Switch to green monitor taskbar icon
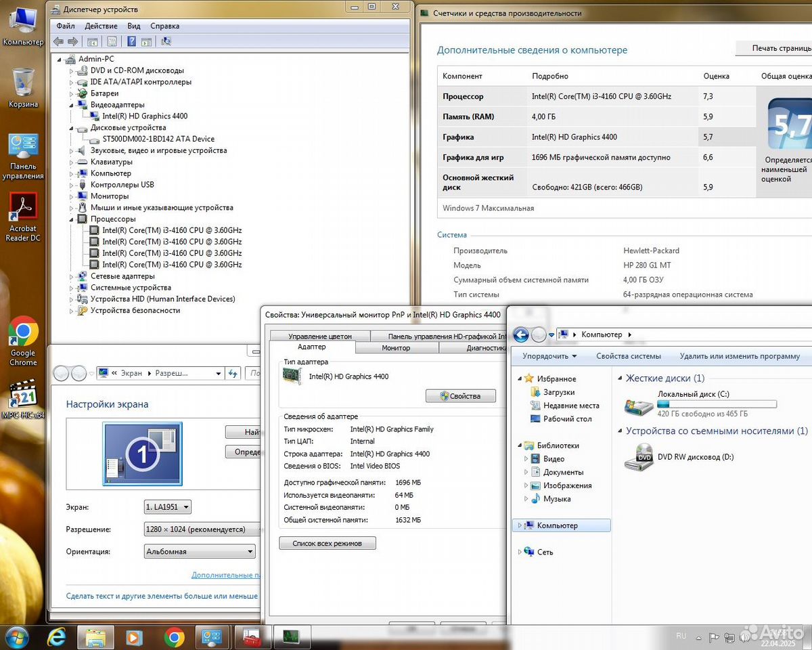812x650 pixels. click(x=292, y=637)
